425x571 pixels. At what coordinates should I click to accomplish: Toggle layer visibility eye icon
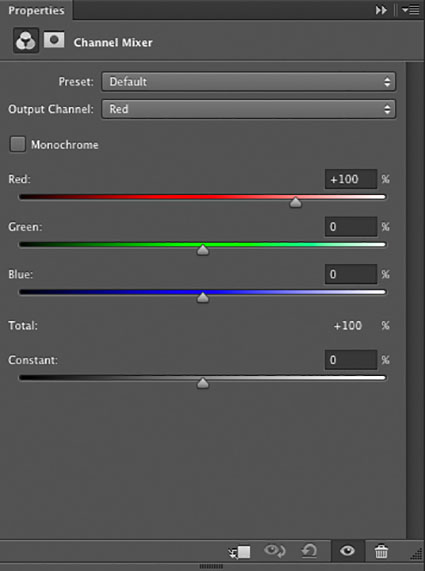point(347,551)
